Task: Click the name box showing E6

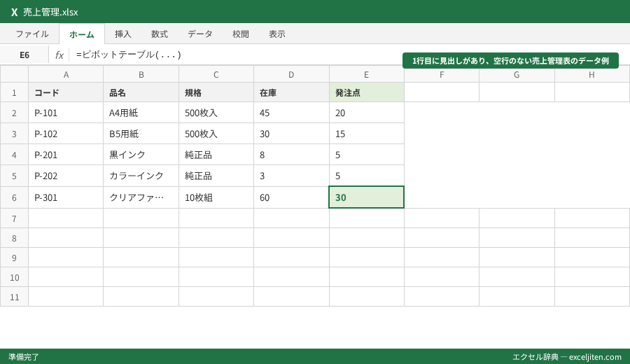Action: point(24,55)
